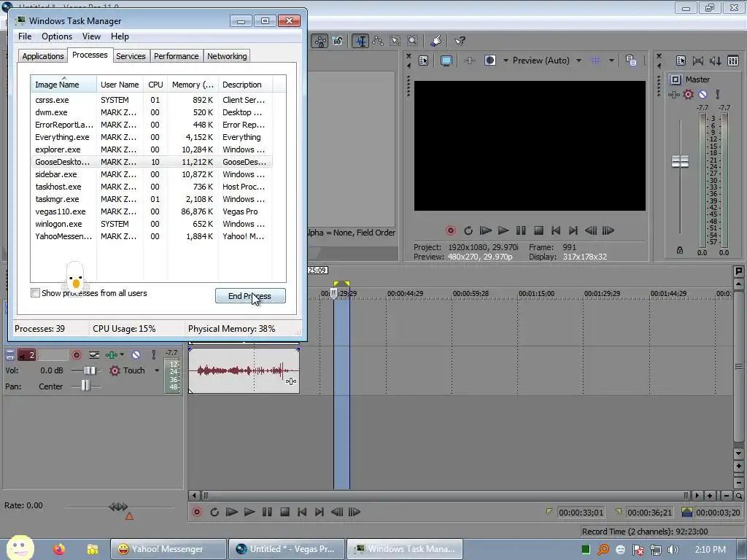Click the Dim Output icon in mixer toolbar

[x=715, y=61]
